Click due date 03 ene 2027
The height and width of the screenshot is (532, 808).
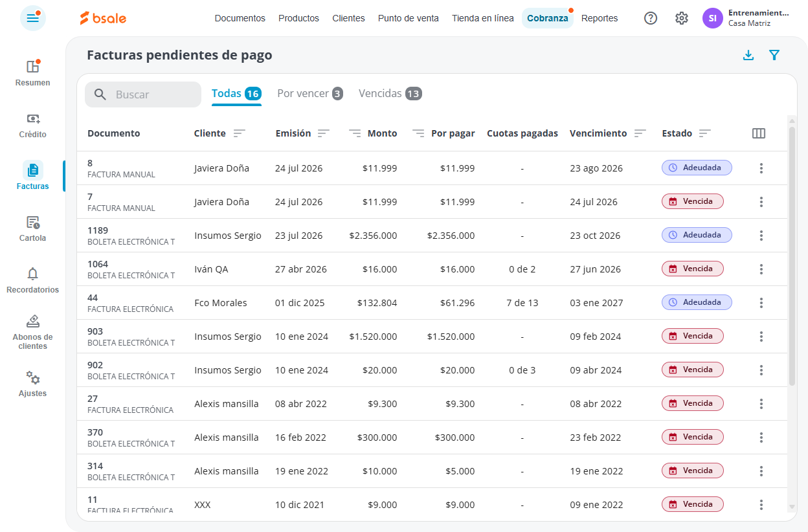point(596,303)
